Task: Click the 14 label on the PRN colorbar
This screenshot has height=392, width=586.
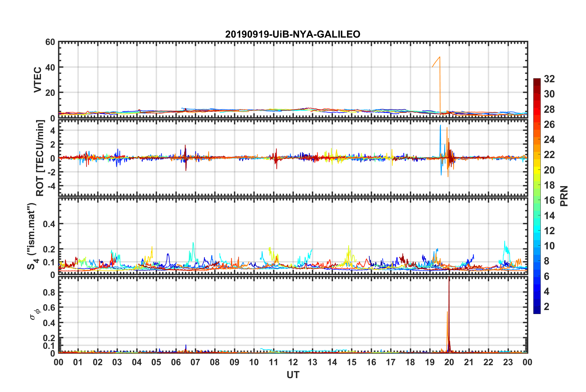Action: [x=549, y=216]
